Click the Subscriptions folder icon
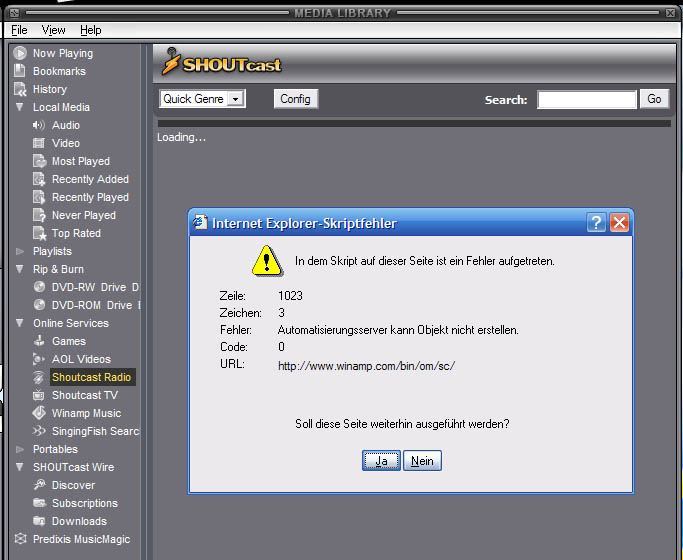Screen dimensions: 683x560 click(x=40, y=503)
